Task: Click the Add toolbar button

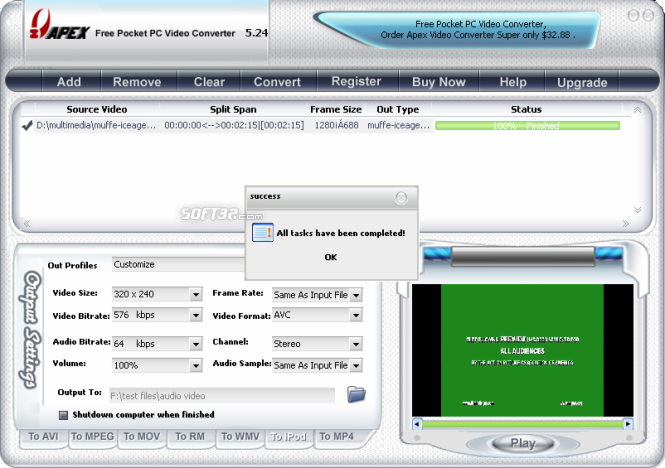Action: pos(69,81)
